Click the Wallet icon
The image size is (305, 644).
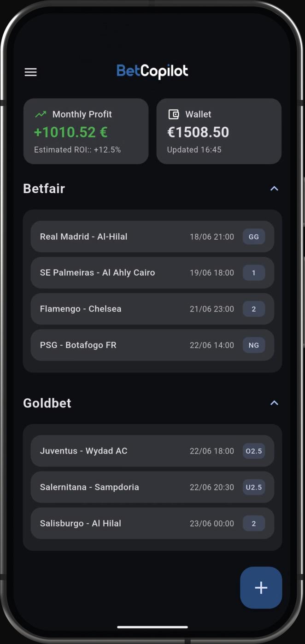point(173,114)
